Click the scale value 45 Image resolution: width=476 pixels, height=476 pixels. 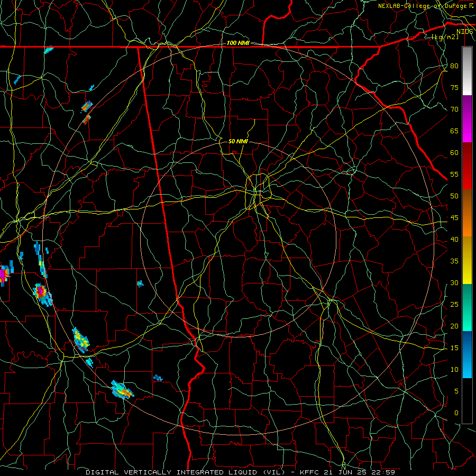click(x=454, y=218)
